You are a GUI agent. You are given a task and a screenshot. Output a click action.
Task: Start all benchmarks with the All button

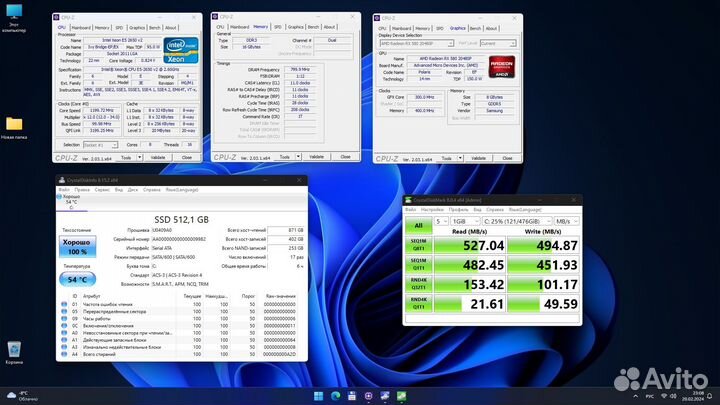(418, 225)
